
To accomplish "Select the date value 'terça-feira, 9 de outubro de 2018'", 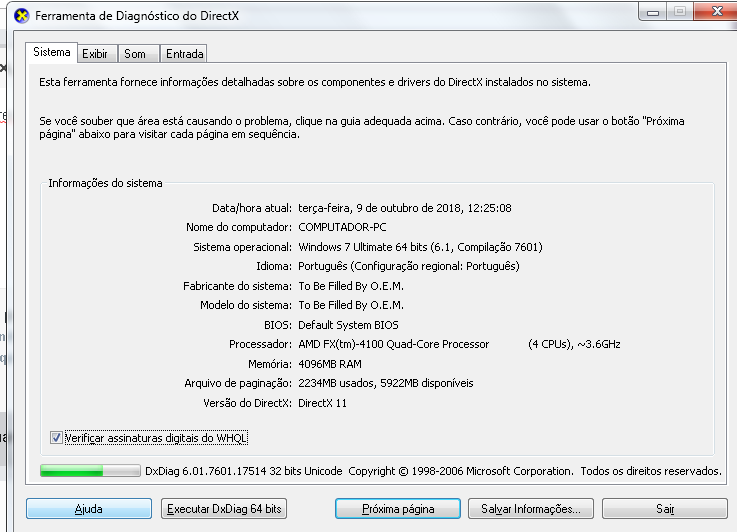I will click(379, 208).
